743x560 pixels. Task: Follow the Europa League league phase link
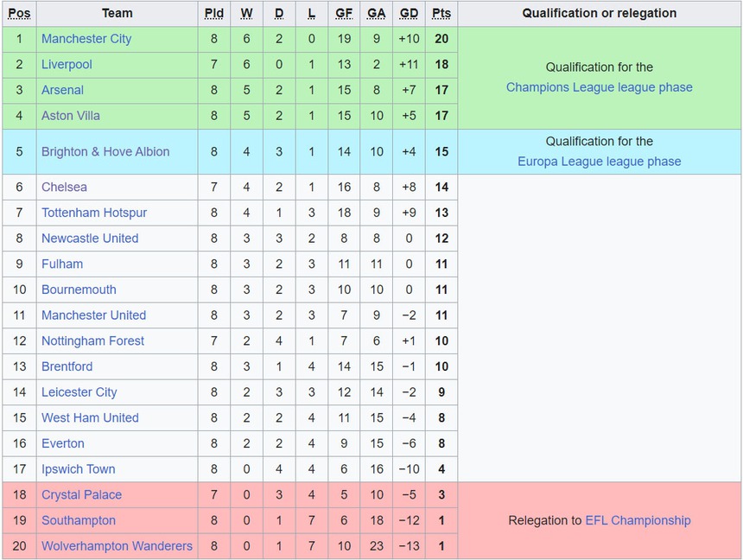click(x=599, y=162)
